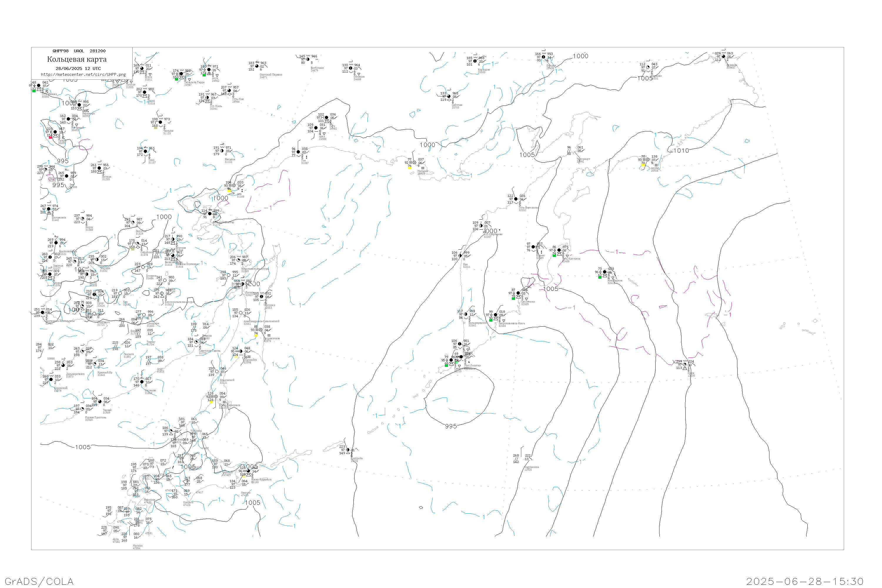Click the red square at Тында station

coord(51,138)
